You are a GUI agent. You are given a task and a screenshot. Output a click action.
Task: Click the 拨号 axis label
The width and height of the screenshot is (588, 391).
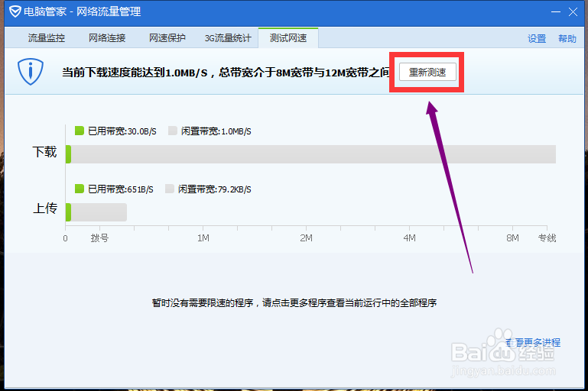[99, 238]
